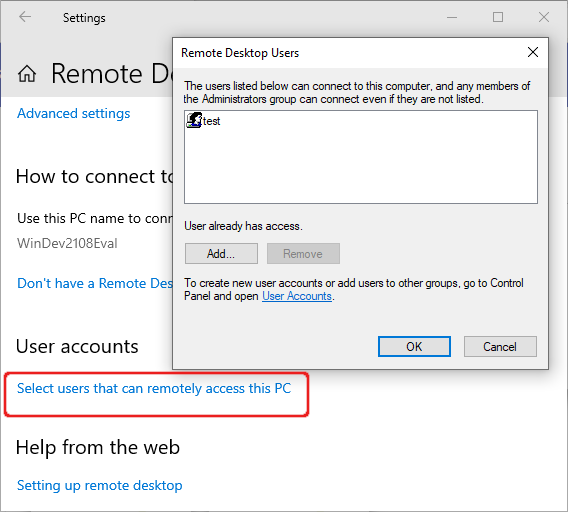This screenshot has height=512, width=568.
Task: Open 'Don't have a Remote Desktop' link
Action: (95, 283)
